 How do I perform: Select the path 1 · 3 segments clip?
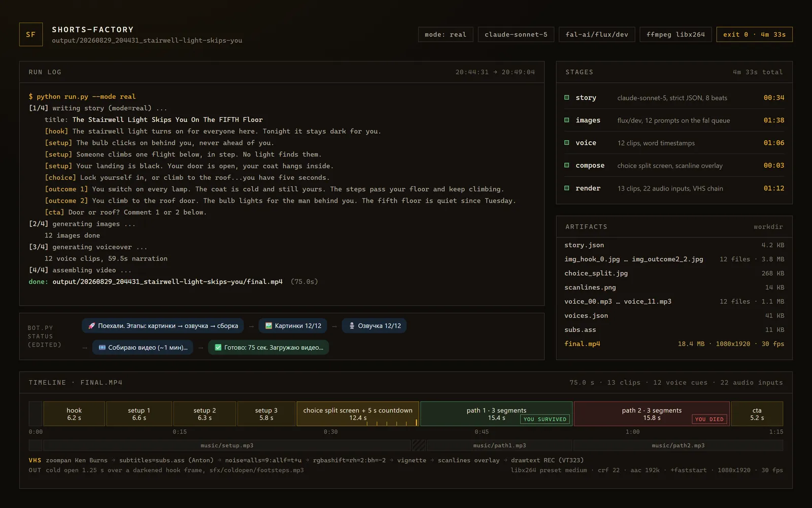click(x=496, y=414)
